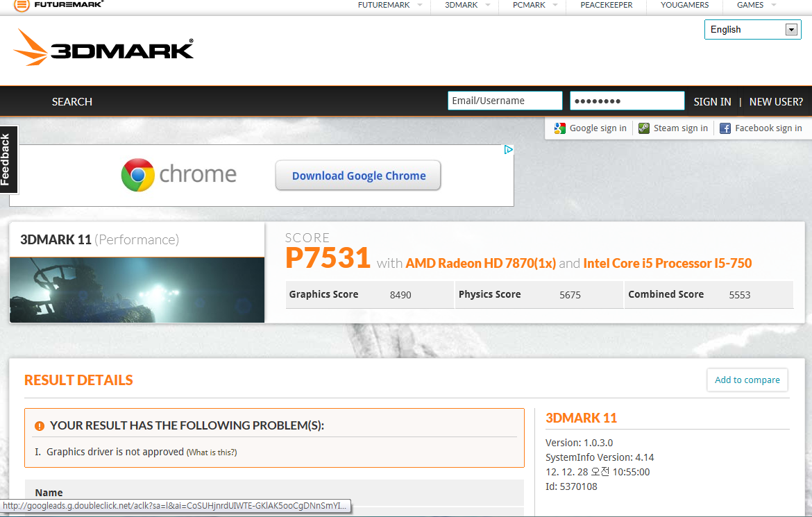812x517 pixels.
Task: Click 'YOUR RESULT HAS THE FOLLOWING PROBLEM(S):' heading
Action: tap(187, 425)
